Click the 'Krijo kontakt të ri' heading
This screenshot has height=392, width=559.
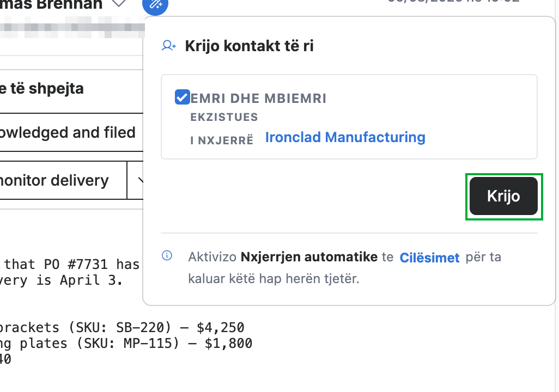tap(249, 46)
